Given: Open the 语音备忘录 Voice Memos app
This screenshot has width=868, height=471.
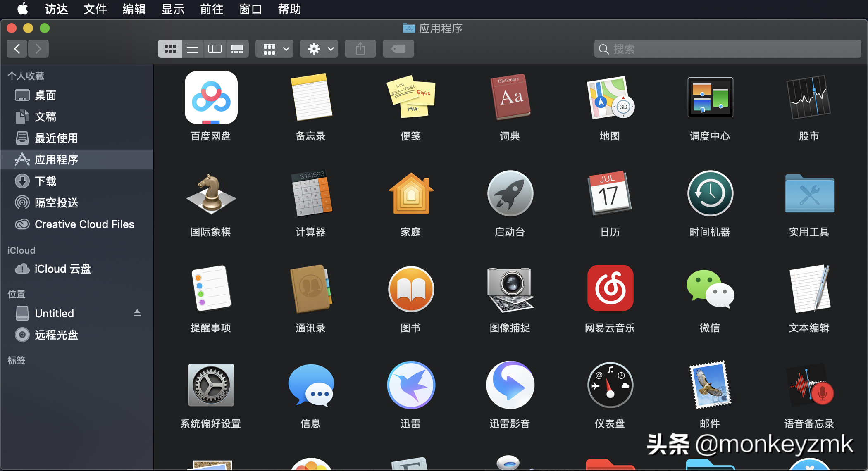Looking at the screenshot, I should [809, 385].
